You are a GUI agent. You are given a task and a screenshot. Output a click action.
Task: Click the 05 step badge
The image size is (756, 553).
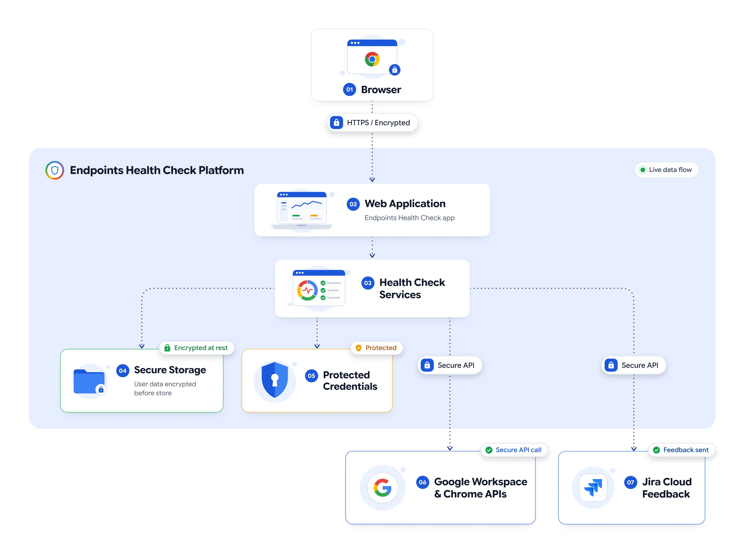[x=311, y=376]
